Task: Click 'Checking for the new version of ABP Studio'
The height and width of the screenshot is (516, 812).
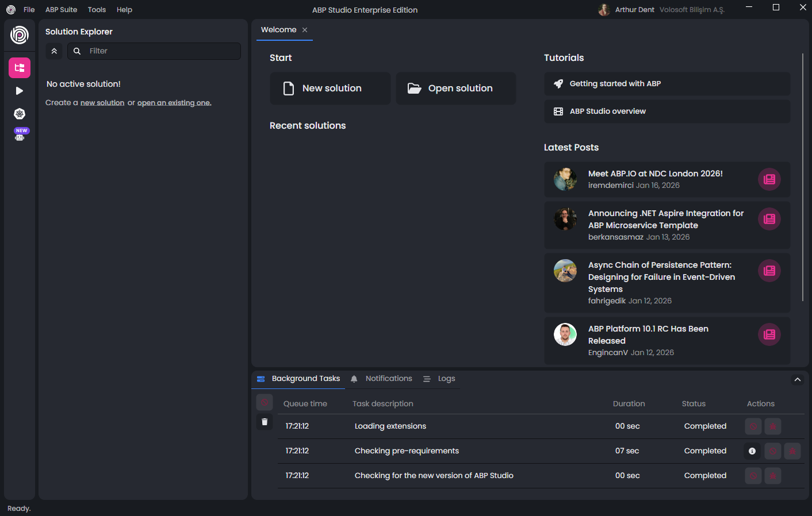Action: coord(434,476)
